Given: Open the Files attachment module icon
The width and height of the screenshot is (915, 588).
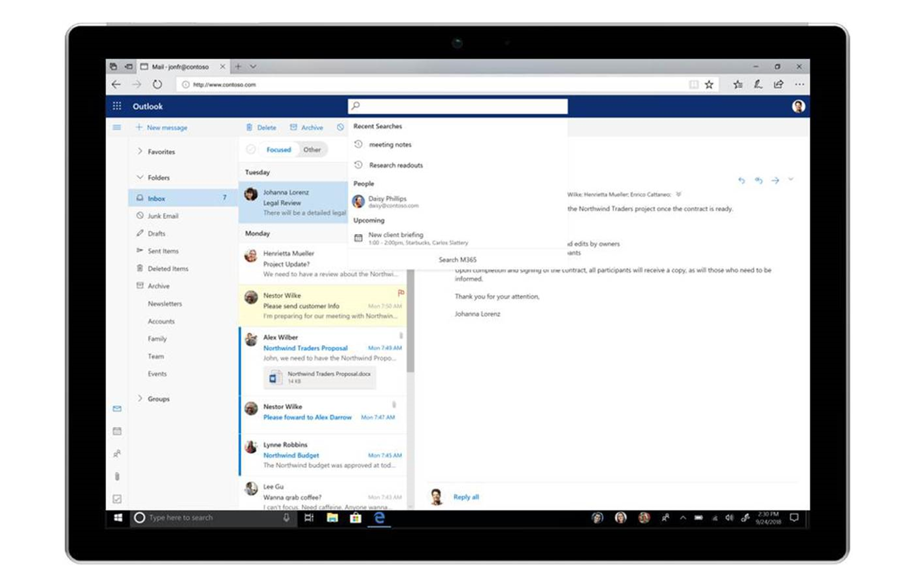Looking at the screenshot, I should pos(117,476).
